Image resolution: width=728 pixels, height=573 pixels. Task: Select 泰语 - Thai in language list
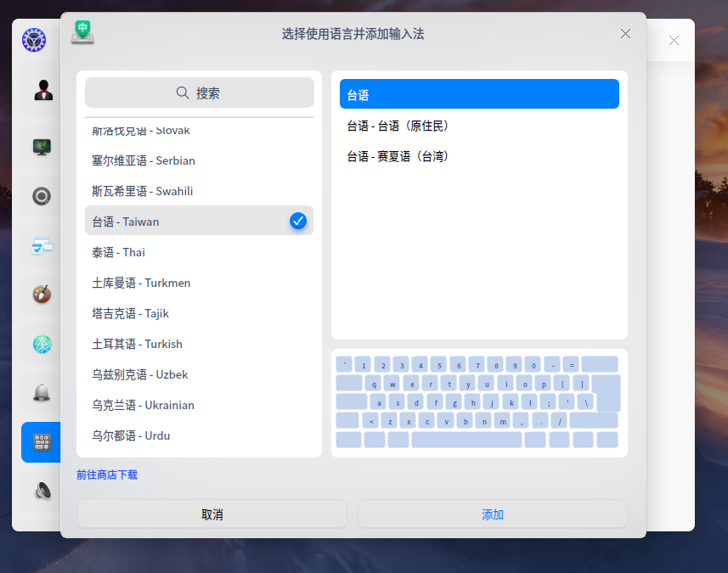tap(199, 252)
